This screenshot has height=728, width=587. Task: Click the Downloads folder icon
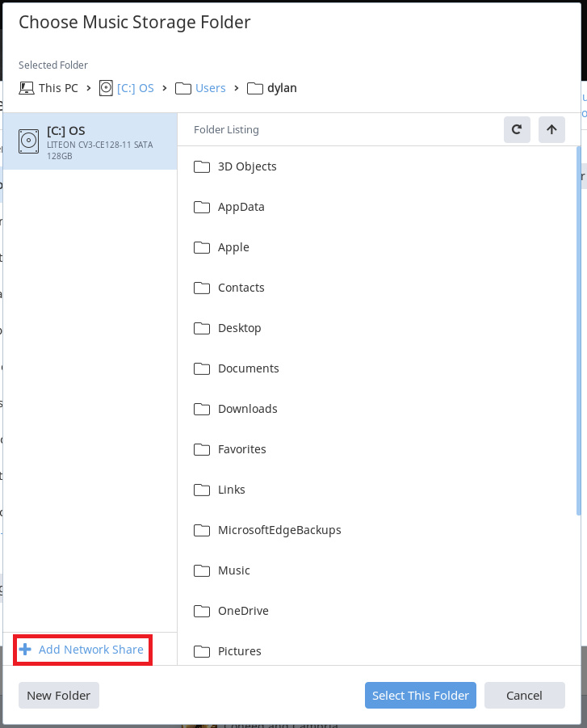click(x=202, y=409)
